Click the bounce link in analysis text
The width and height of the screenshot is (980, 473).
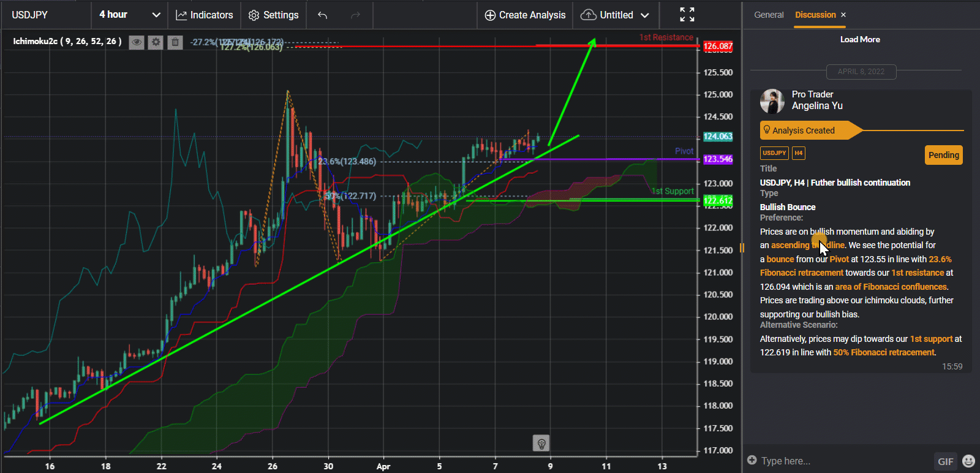pyautogui.click(x=780, y=259)
